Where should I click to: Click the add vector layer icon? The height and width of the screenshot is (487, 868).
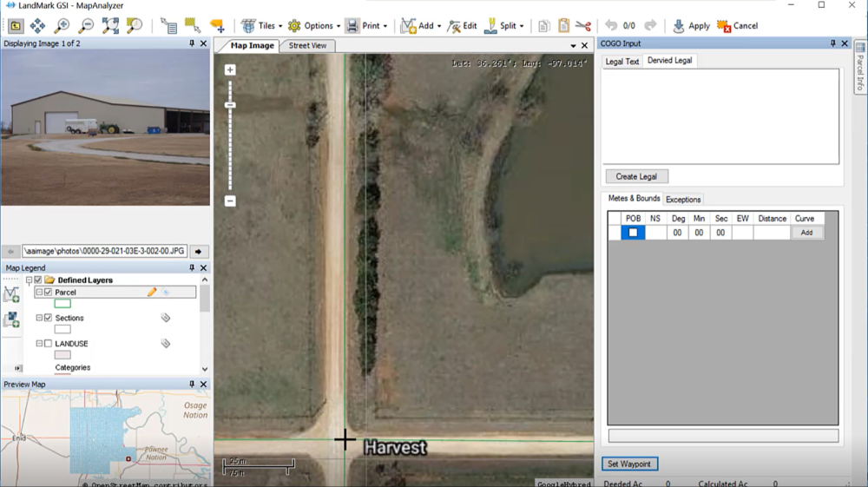pyautogui.click(x=11, y=294)
